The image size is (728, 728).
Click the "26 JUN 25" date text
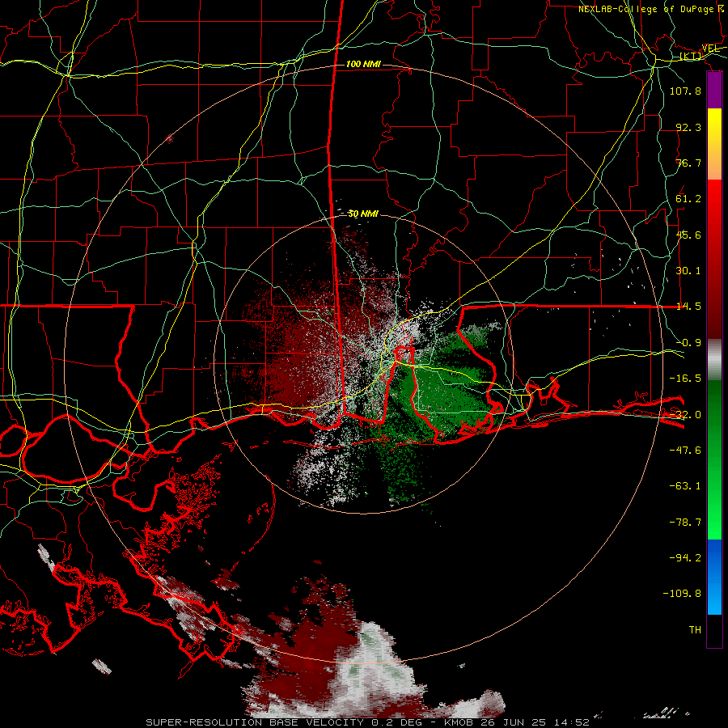pos(512,722)
